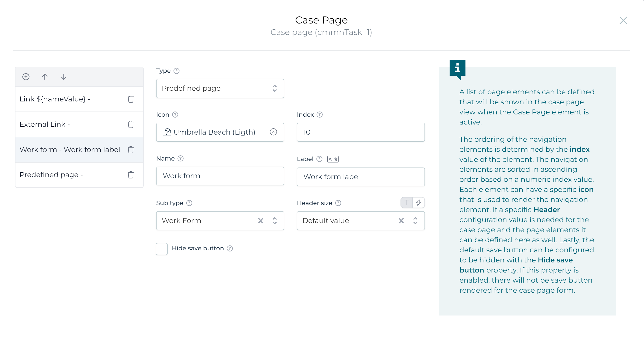This screenshot has height=337, width=644.
Task: Open the Index help tooltip
Action: tap(319, 114)
